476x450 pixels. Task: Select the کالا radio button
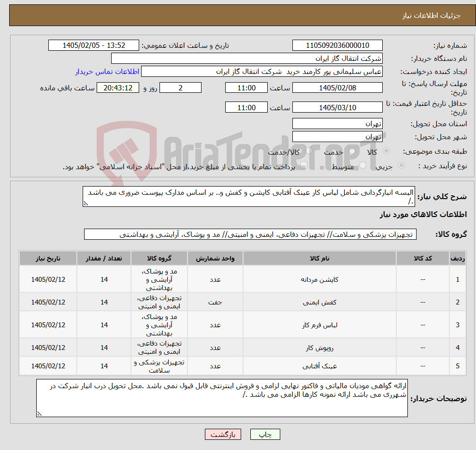click(x=387, y=151)
